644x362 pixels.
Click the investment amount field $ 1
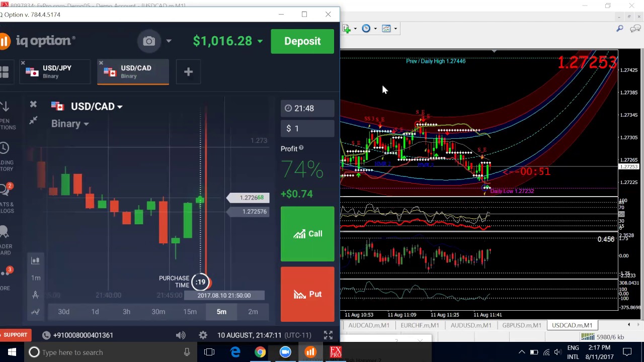pyautogui.click(x=307, y=129)
